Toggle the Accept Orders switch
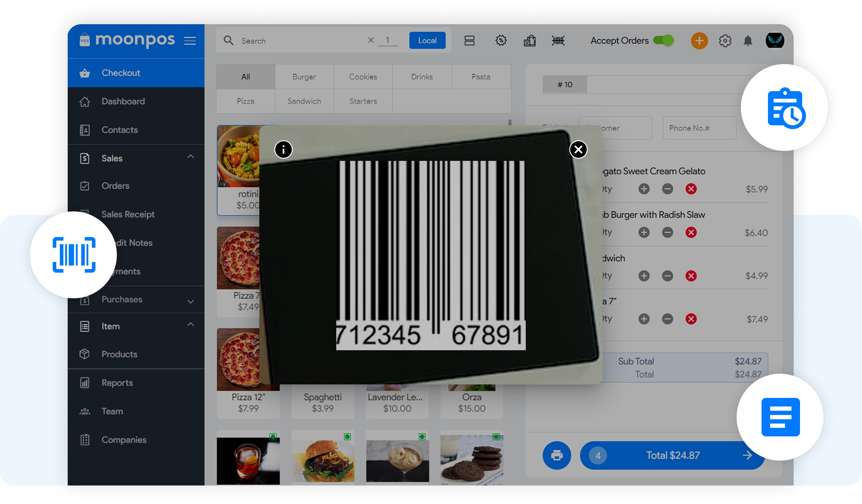 point(663,41)
